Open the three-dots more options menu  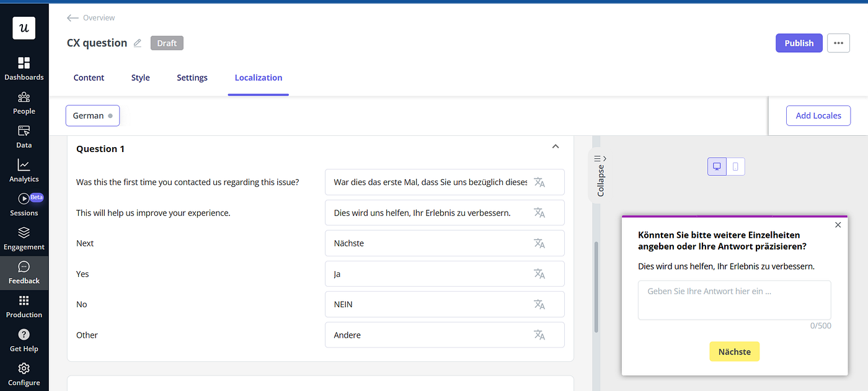[838, 43]
